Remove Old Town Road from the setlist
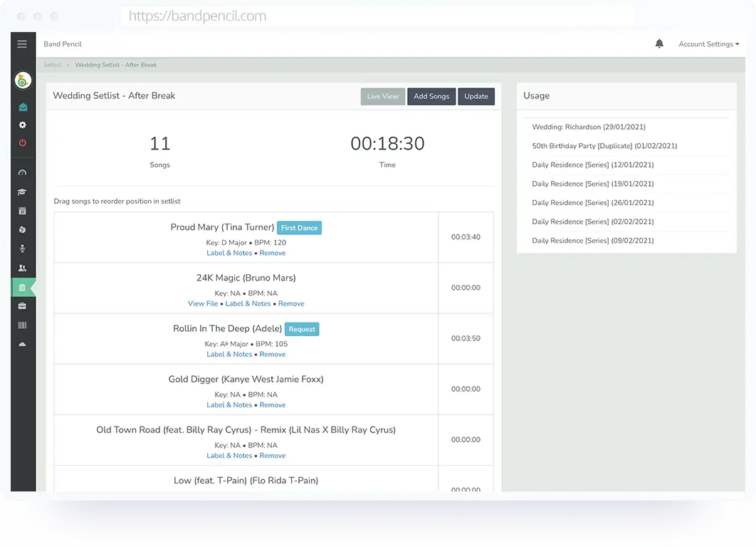 [x=273, y=455]
